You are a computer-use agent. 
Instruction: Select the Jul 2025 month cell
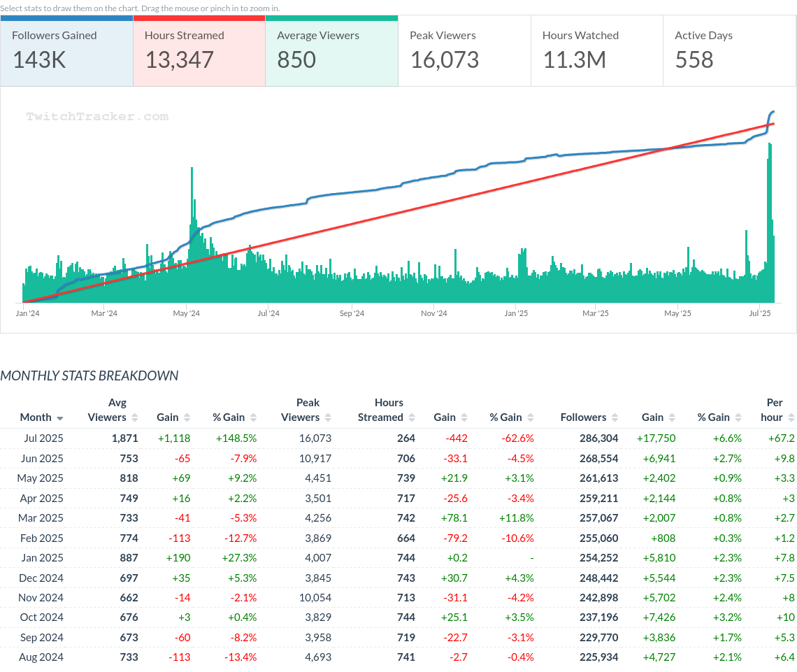click(44, 438)
